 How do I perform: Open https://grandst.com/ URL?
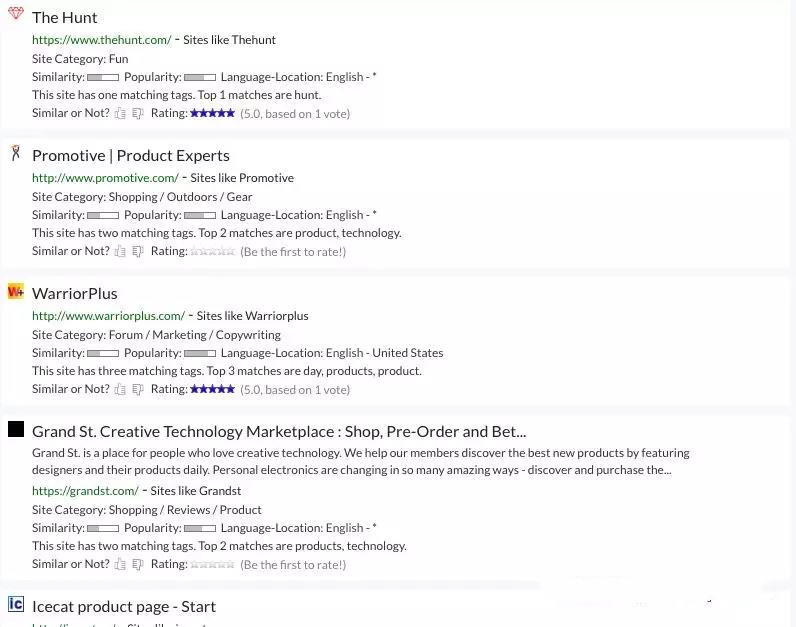click(85, 491)
